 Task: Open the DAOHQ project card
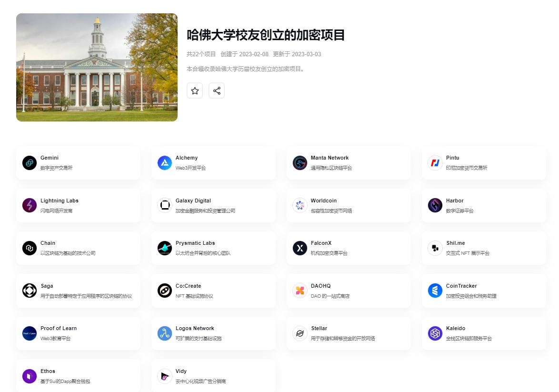click(x=349, y=291)
